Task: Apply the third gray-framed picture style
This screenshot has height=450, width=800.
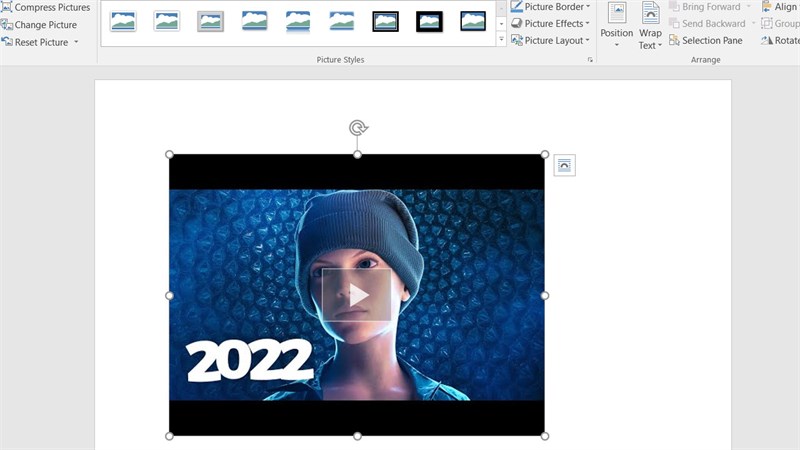Action: coord(210,21)
